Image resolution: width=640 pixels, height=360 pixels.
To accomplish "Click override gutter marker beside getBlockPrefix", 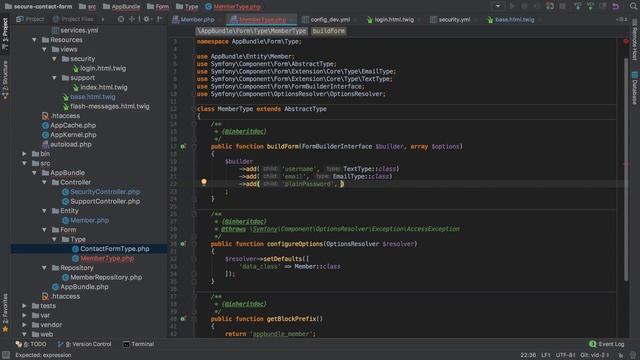I will click(x=183, y=319).
